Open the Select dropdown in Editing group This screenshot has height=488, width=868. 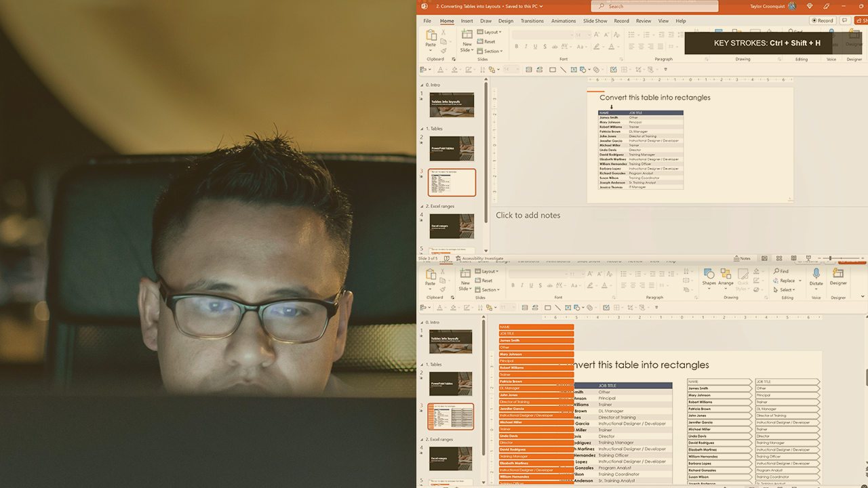[785, 289]
